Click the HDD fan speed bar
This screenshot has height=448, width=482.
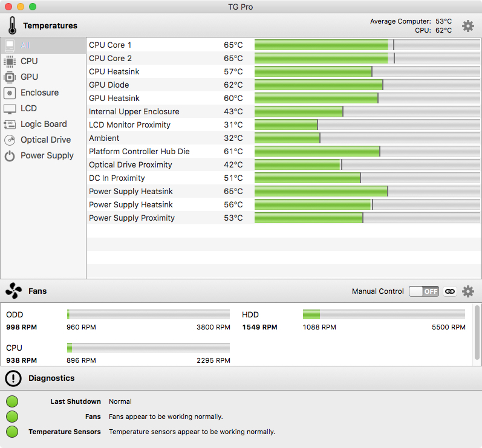pos(384,314)
